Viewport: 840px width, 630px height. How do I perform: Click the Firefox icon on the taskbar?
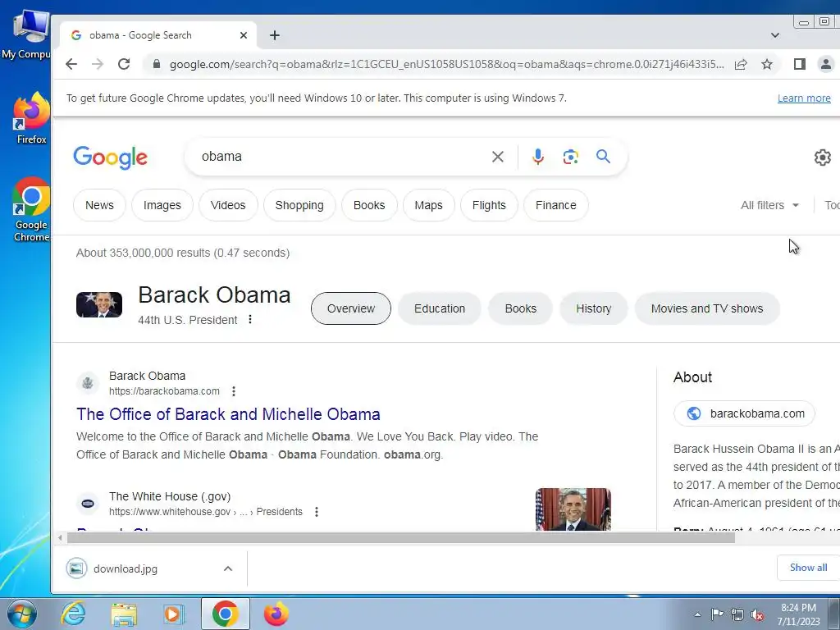(x=276, y=614)
